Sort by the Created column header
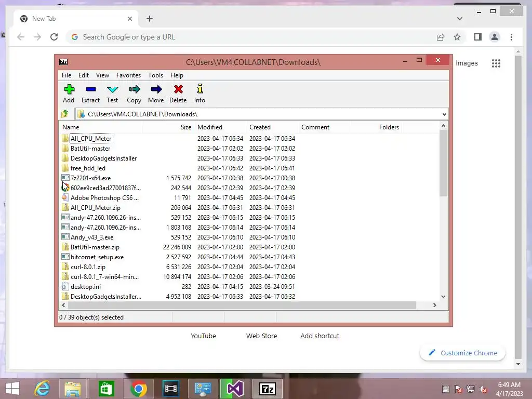 pyautogui.click(x=272, y=127)
